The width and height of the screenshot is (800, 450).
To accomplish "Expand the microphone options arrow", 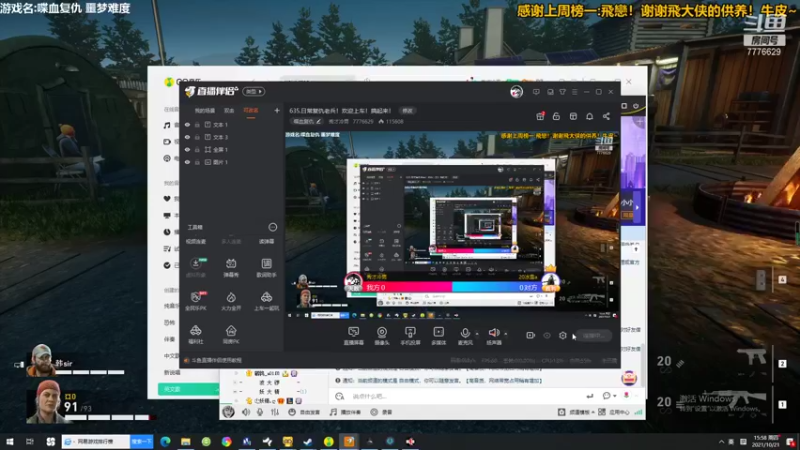I will pos(477,334).
